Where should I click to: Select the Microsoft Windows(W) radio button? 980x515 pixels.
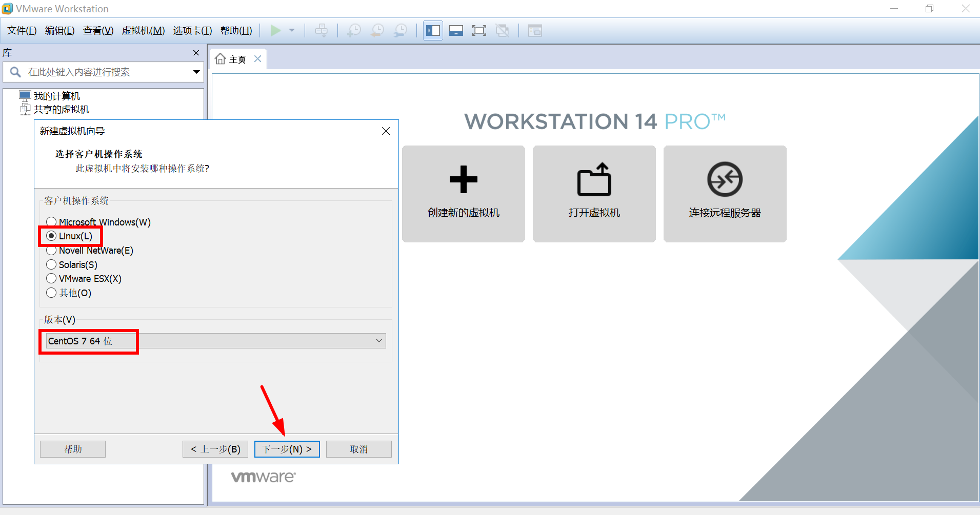[x=51, y=222]
